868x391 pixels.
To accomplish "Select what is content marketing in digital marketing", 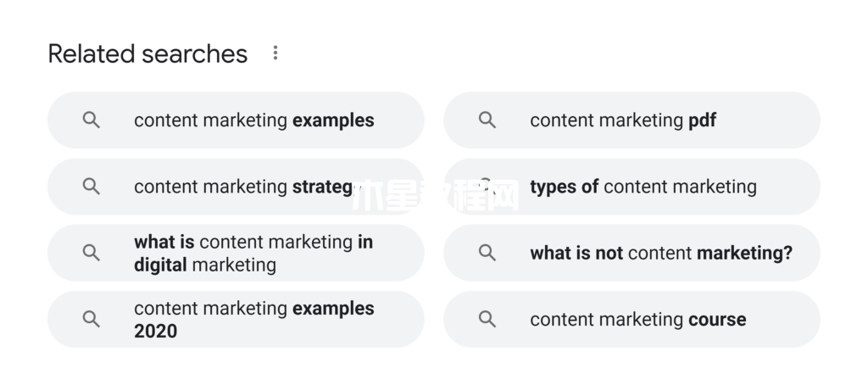I will coord(236,253).
